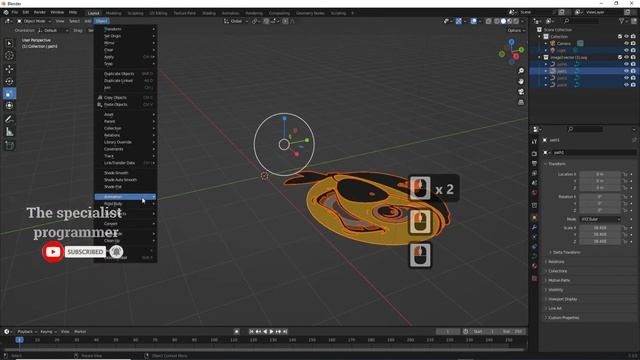Expand the Motion Paths panel

tap(559, 280)
